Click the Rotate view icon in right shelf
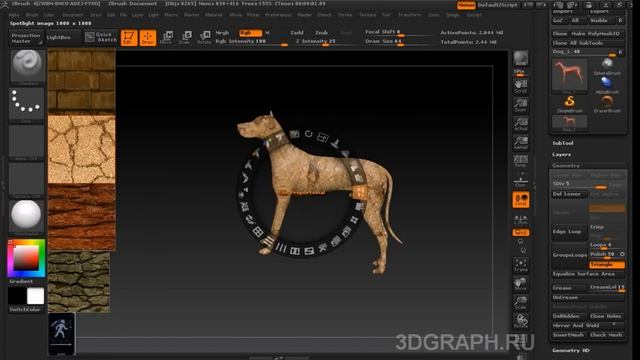The image size is (640, 360). pos(520,321)
